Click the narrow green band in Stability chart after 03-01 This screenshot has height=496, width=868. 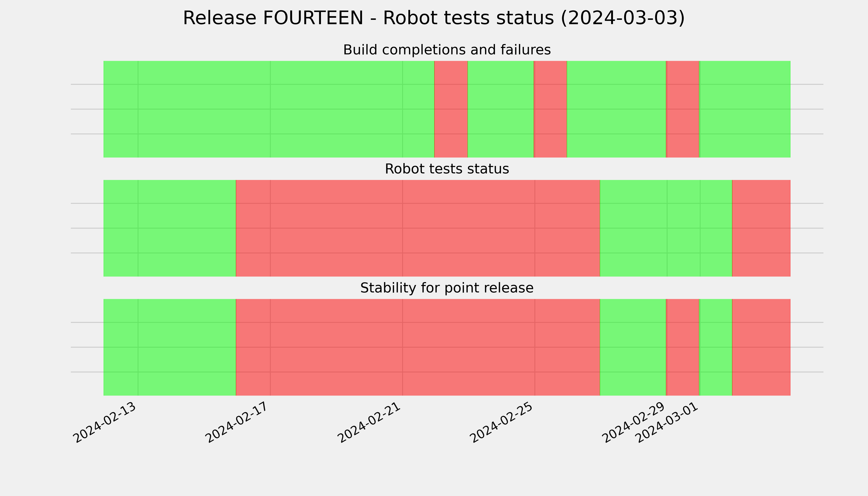coord(716,347)
